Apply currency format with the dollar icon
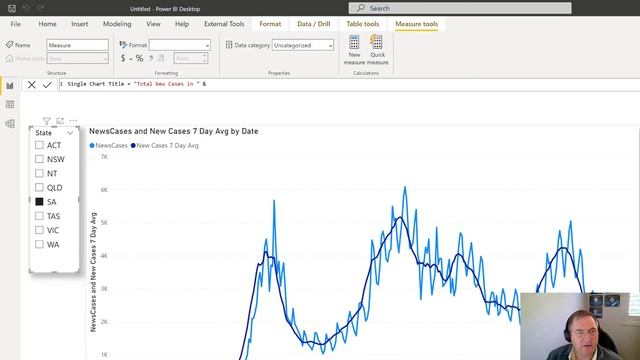The height and width of the screenshot is (360, 640). coord(123,58)
